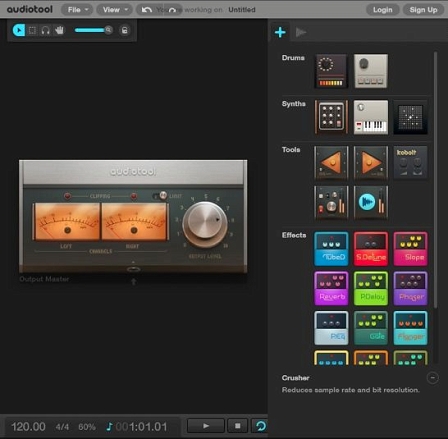Add the keyboard synth device

pos(371,117)
